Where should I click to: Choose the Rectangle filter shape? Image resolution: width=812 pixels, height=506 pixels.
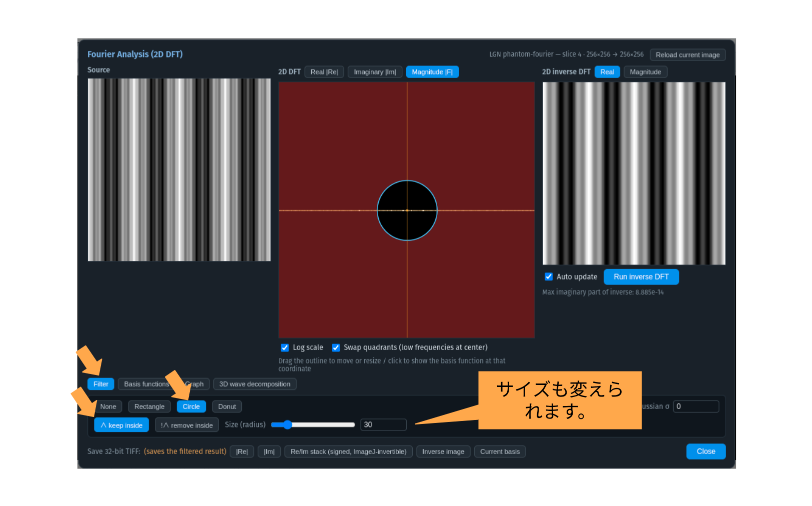149,406
